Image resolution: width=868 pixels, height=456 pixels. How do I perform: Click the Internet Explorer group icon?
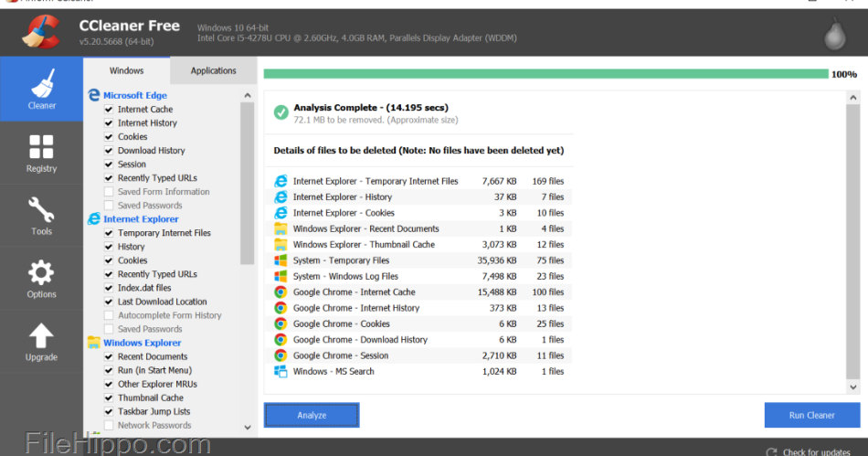[x=94, y=219]
